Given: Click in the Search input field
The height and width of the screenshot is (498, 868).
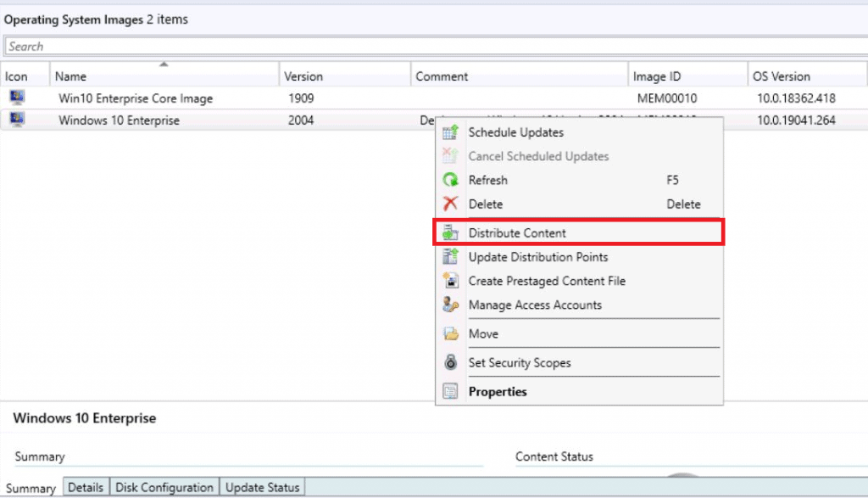Looking at the screenshot, I should (436, 46).
